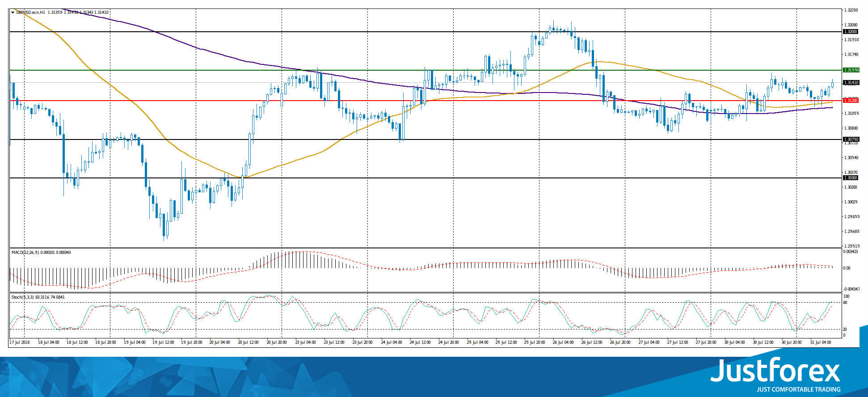
Task: Click the chart menu triangle beside GBPUSD.ecn
Action: point(13,13)
